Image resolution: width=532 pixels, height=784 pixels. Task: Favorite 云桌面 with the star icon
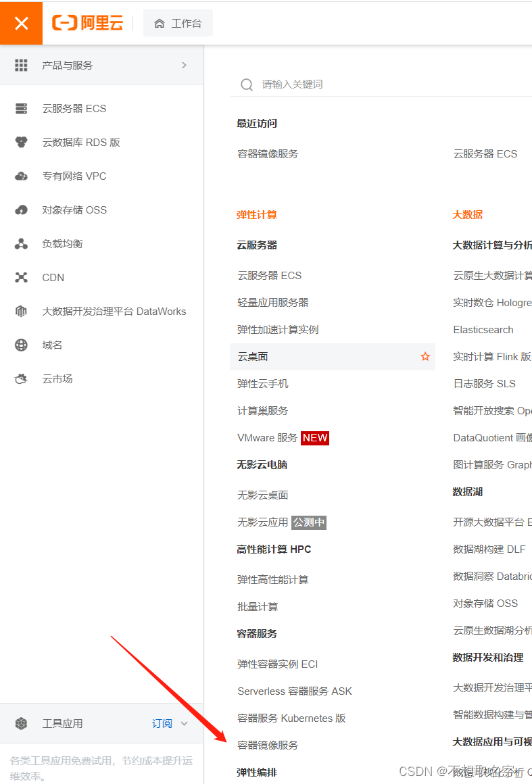click(x=425, y=356)
